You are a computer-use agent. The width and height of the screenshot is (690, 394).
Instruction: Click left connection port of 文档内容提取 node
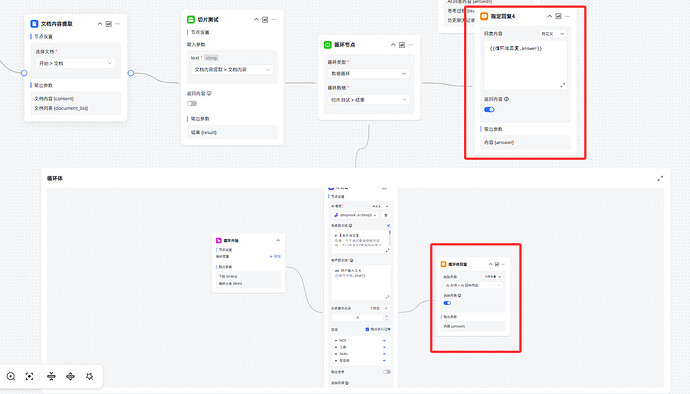[24, 73]
